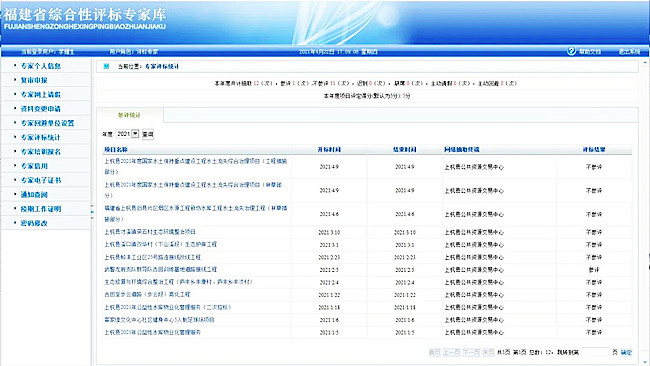The height and width of the screenshot is (366, 650).
Task: Click the 下一页 next-page button
Action: coord(471,352)
